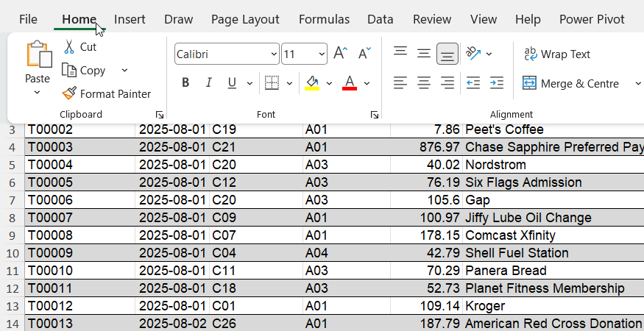Viewport: 644px width, 331px height.
Task: Open the Help tab
Action: [x=528, y=19]
